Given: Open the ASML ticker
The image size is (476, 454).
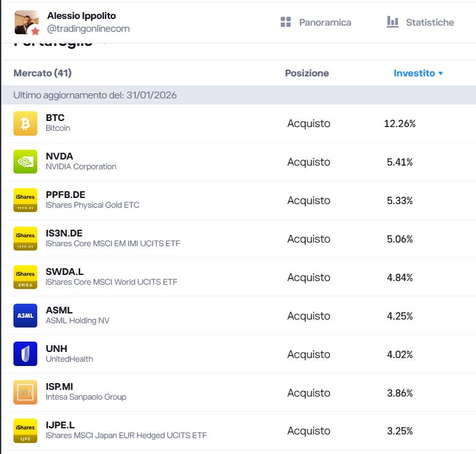Looking at the screenshot, I should (59, 310).
